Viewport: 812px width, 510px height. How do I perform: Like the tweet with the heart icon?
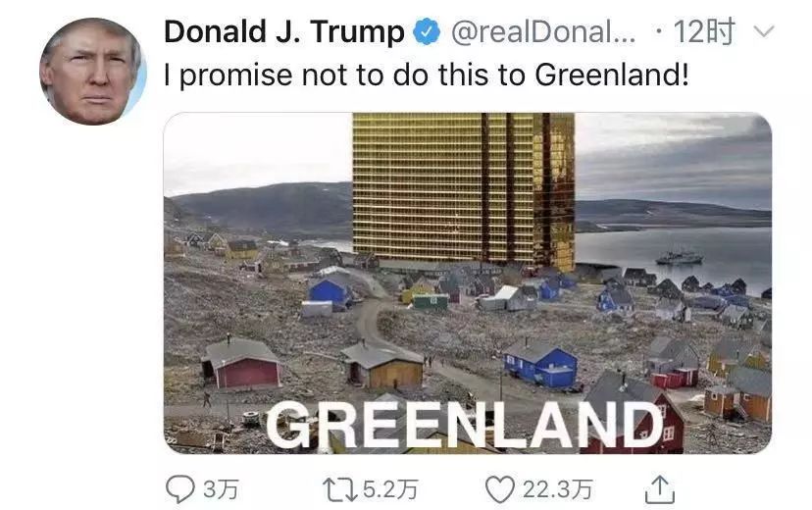tap(500, 489)
